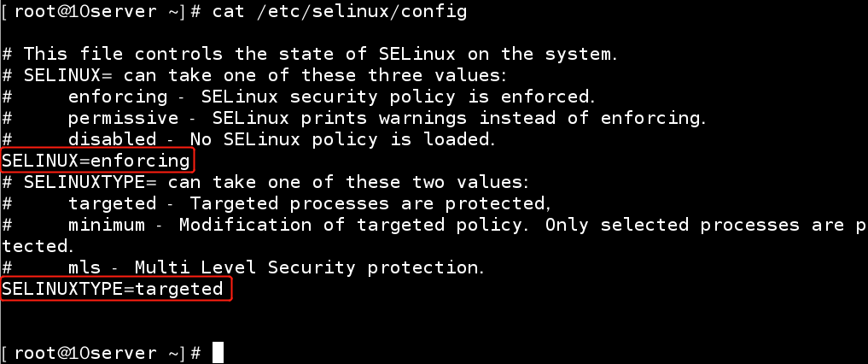Click the phrase 'No SELinux policy is loaded'

pos(342,139)
